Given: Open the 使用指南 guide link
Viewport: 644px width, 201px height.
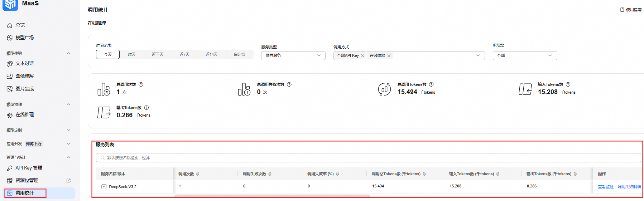Looking at the screenshot, I should (x=631, y=10).
